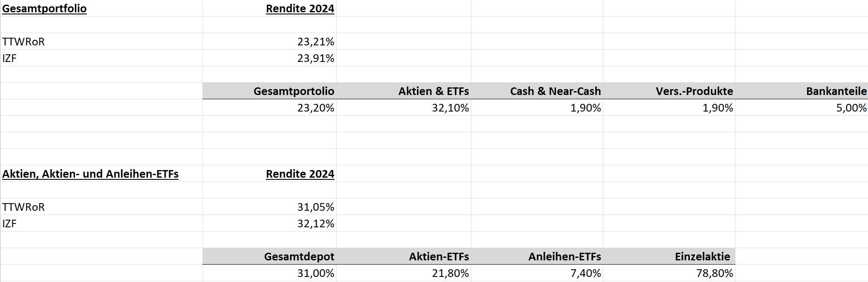Select the first Rendite 2024 header cell
Screen dimensions: 868x282
[269, 8]
